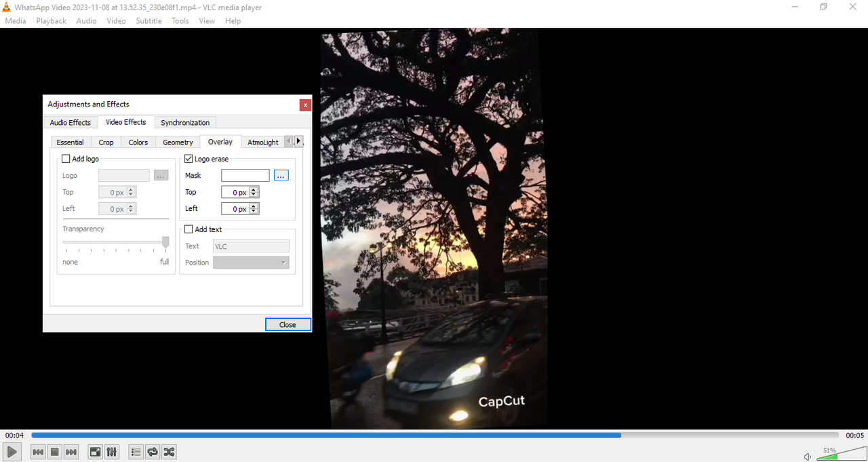Open the Playback menu

tap(51, 21)
